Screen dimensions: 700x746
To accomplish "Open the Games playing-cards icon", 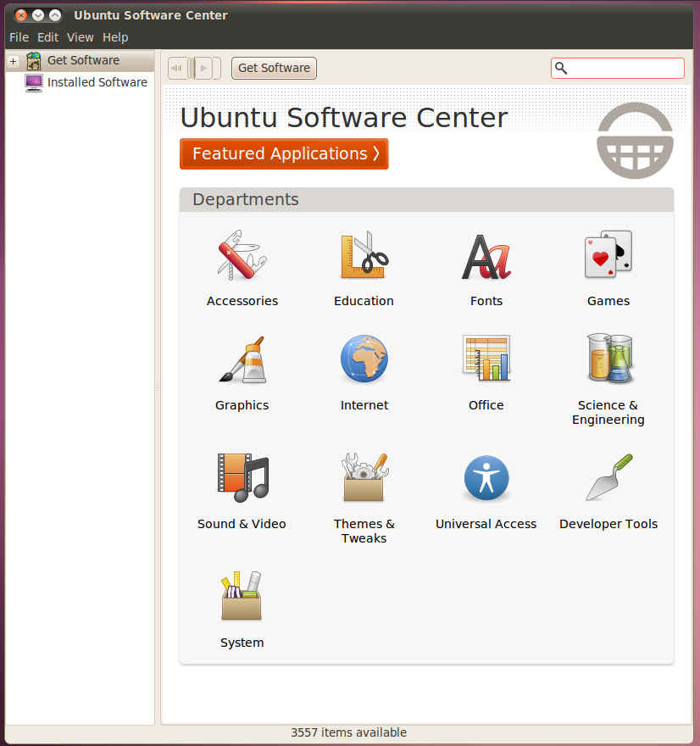I will pos(608,254).
